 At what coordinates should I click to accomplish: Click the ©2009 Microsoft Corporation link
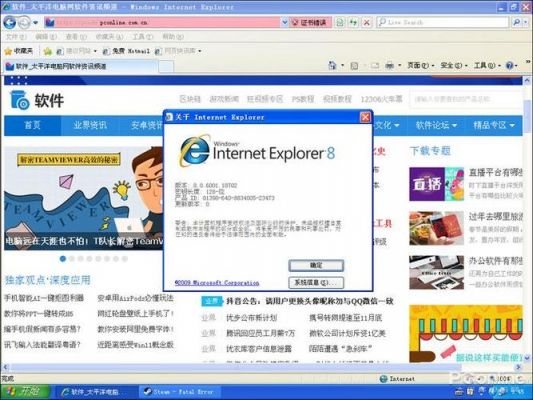tap(217, 283)
